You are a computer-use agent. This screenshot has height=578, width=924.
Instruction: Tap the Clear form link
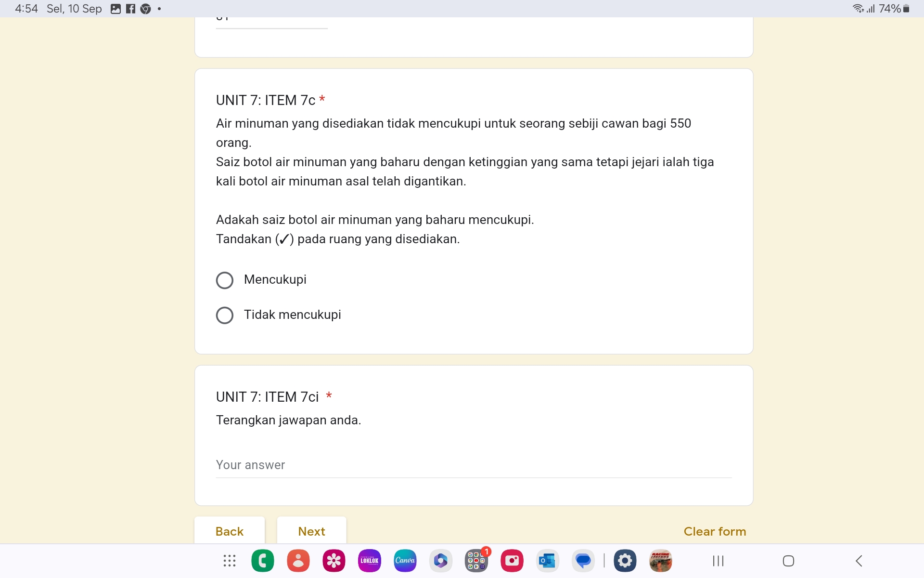coord(715,531)
